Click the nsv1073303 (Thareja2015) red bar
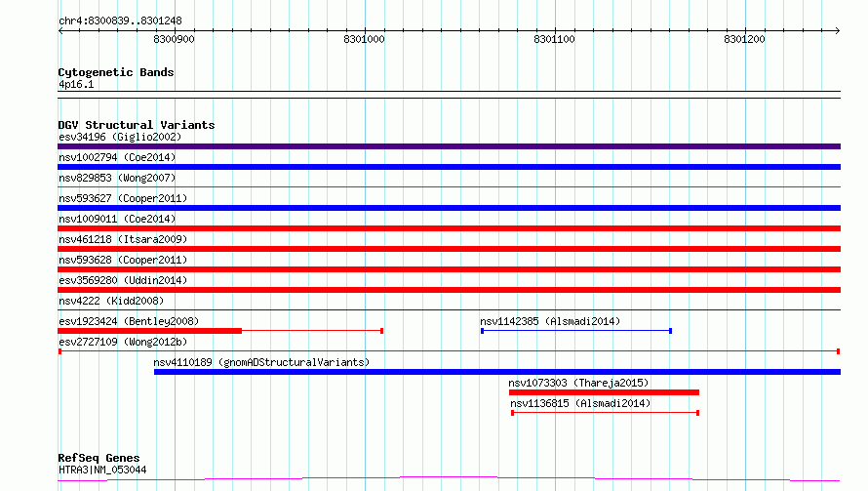The image size is (868, 491). pos(604,392)
